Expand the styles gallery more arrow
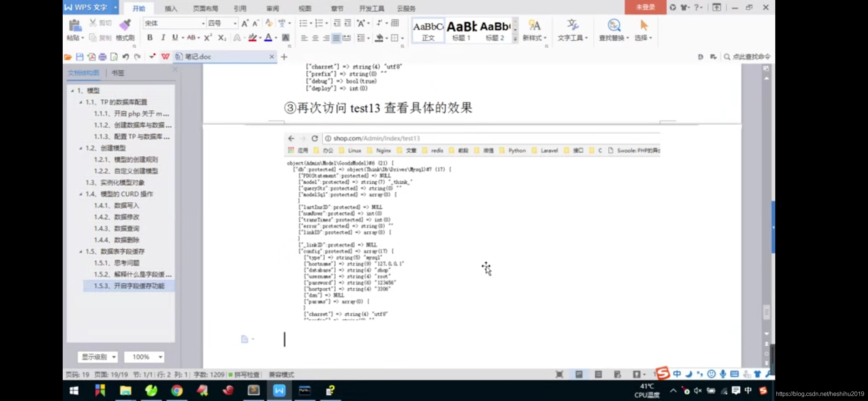Image resolution: width=868 pixels, height=401 pixels. (515, 39)
